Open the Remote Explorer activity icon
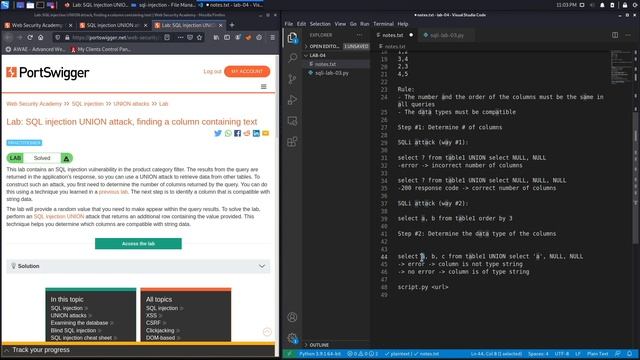 [292, 121]
